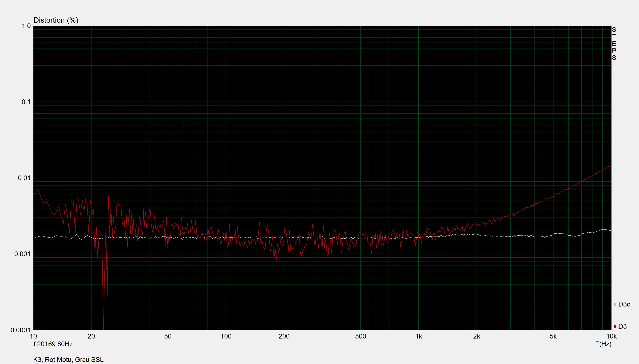639x364 pixels.
Task: Click the 5k frequency axis label
Action: (553, 336)
